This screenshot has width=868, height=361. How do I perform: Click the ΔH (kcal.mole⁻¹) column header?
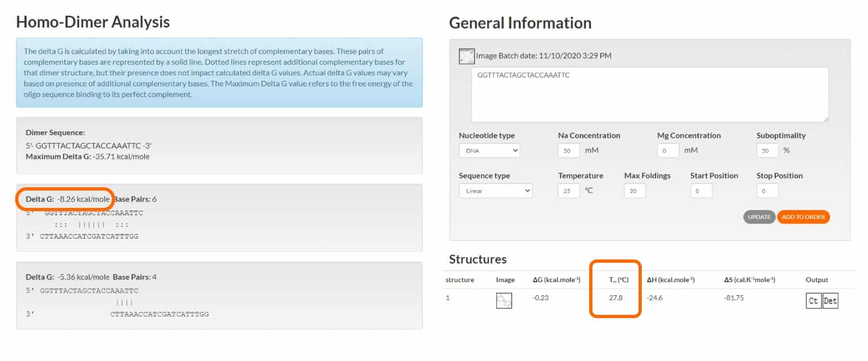671,280
